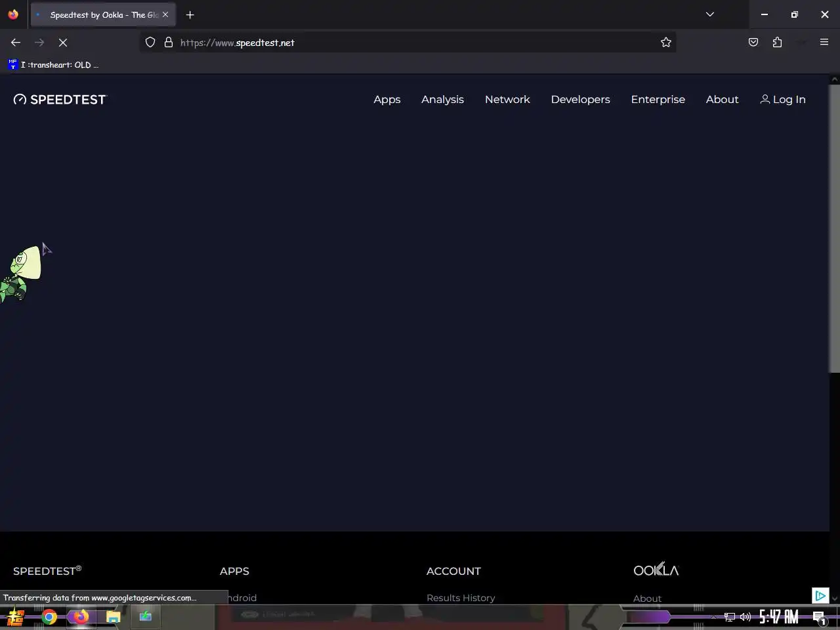The height and width of the screenshot is (630, 840).
Task: Click the page vertical scrollbar thumb
Action: pos(834,228)
